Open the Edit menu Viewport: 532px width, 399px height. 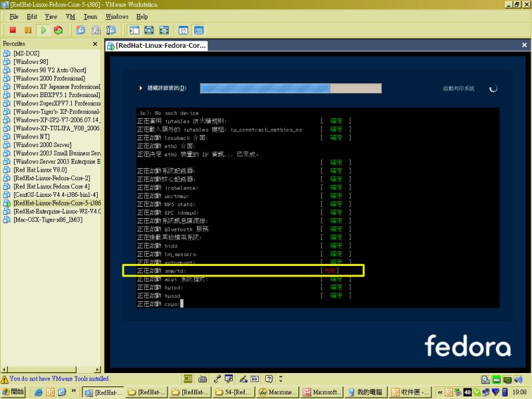(32, 16)
